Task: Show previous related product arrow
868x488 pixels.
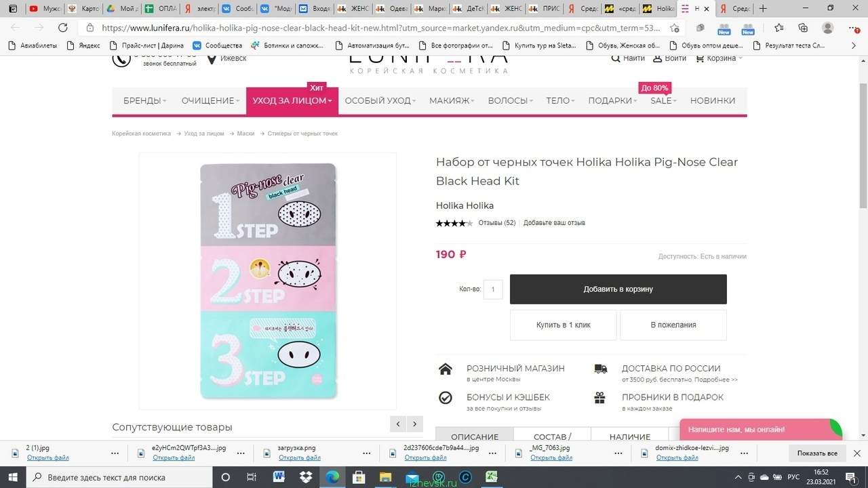Action: point(399,424)
